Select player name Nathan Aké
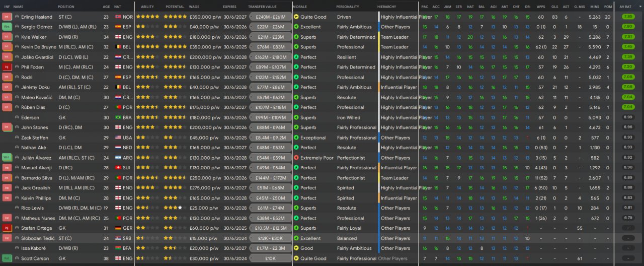644x266 pixels. (33, 148)
